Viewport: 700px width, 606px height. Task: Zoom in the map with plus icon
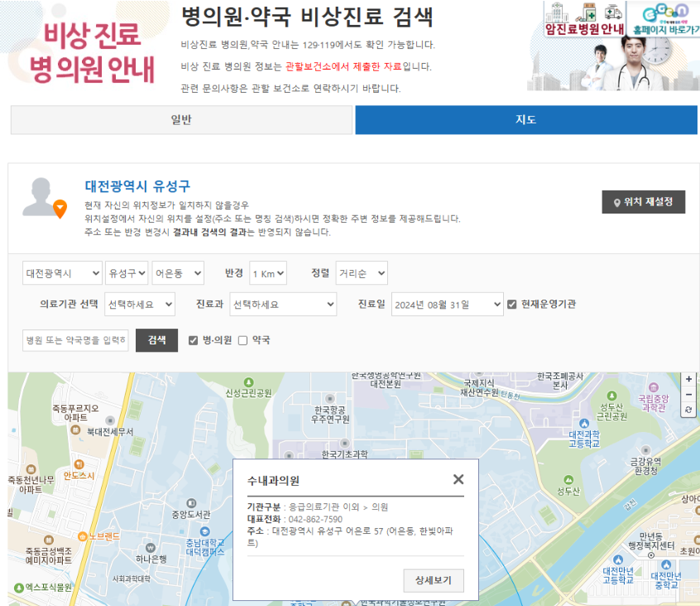[x=689, y=378]
